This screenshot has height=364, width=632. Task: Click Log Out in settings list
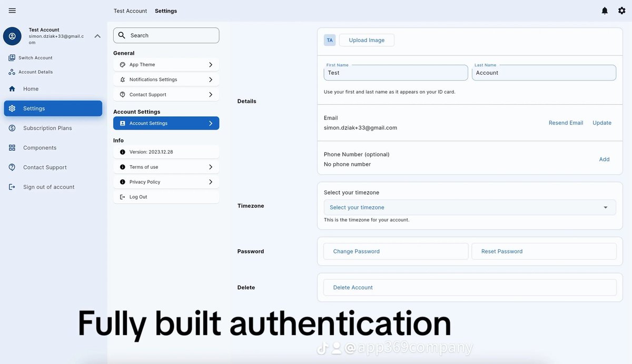[x=166, y=197]
